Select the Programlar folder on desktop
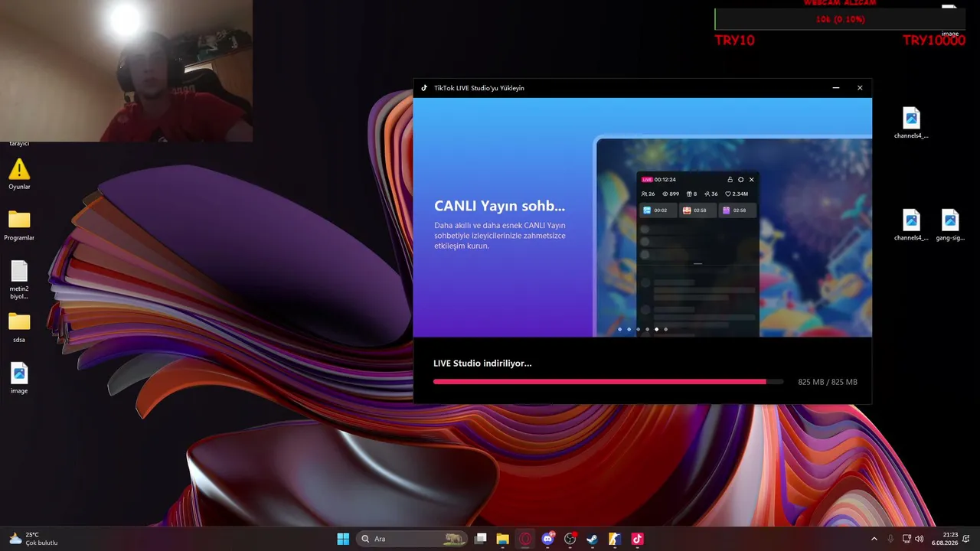 click(19, 226)
